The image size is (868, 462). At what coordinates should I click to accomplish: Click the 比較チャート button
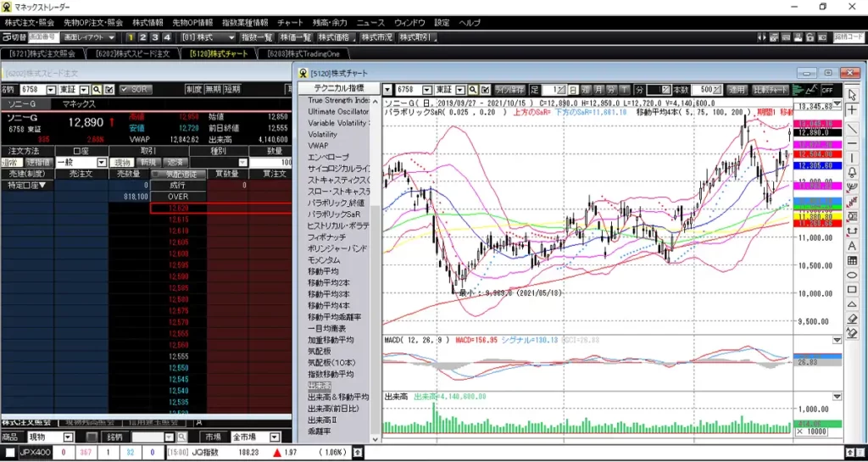(772, 89)
